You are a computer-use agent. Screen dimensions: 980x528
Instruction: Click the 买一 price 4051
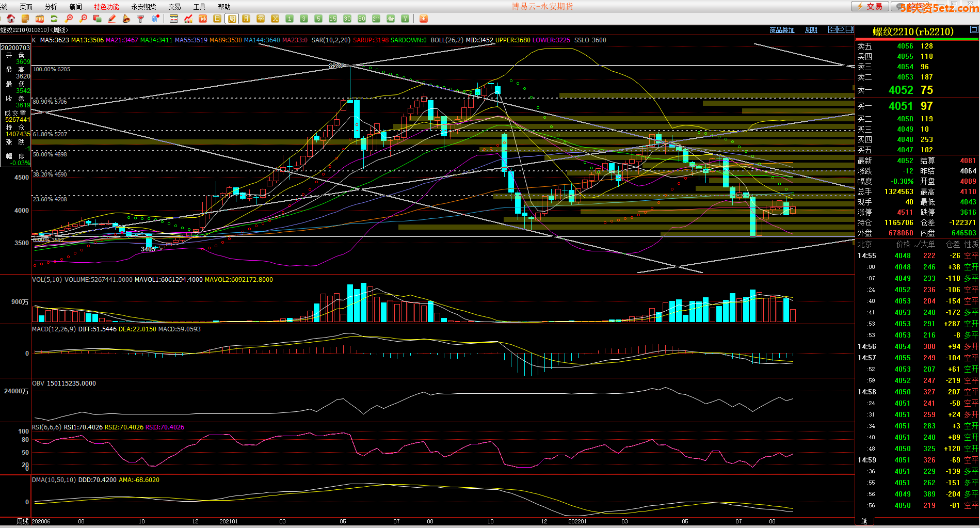click(901, 106)
